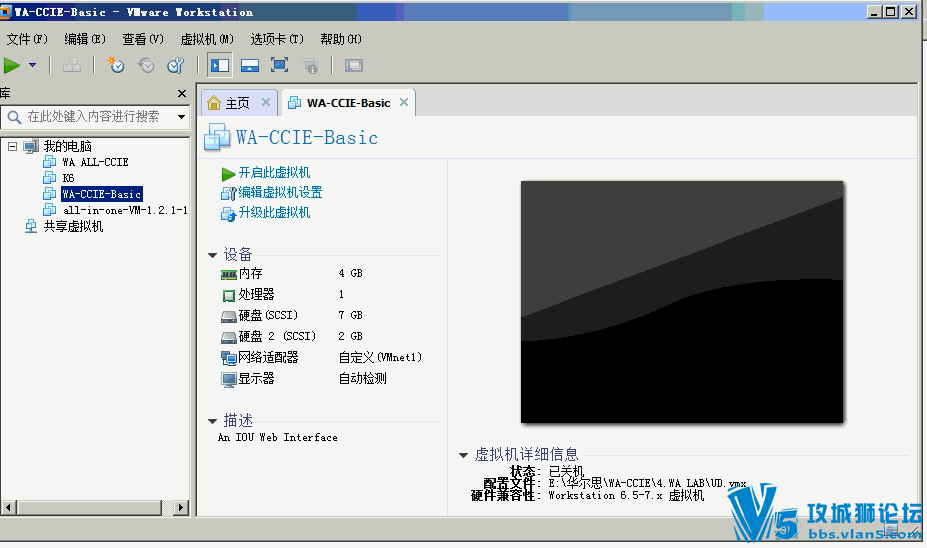Collapse the 描述 section
The width and height of the screenshot is (927, 548).
coord(213,421)
